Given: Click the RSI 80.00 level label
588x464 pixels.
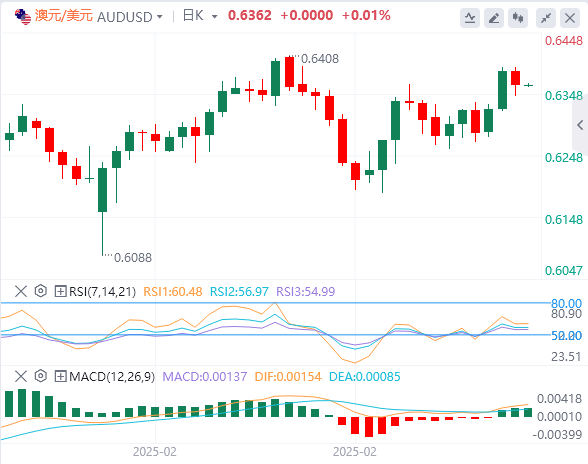Looking at the screenshot, I should click(566, 303).
